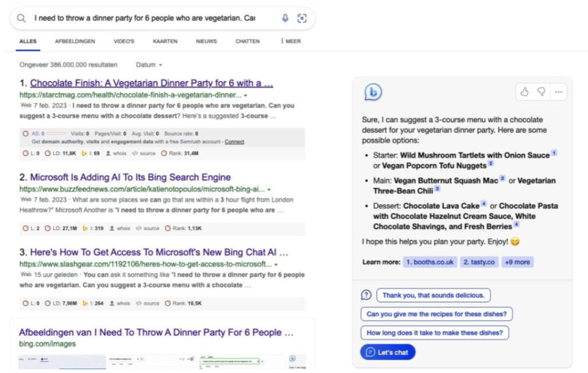This screenshot has width=588, height=373.
Task: View 'source' for buzzfeednews result
Action: (x=148, y=228)
